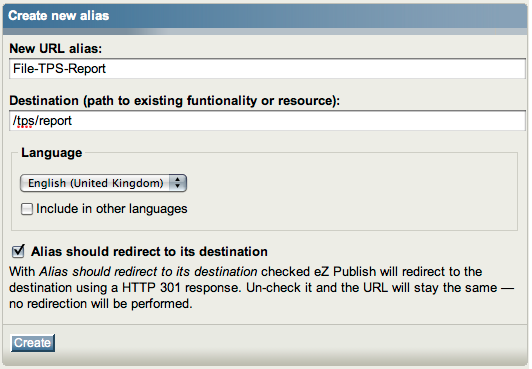This screenshot has height=369, width=532.
Task: Click the 'Create new alias' header title
Action: 59,16
